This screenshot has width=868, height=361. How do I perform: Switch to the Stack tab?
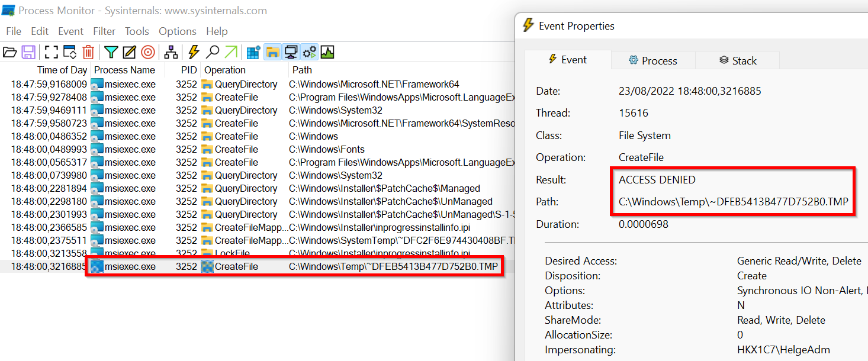738,60
